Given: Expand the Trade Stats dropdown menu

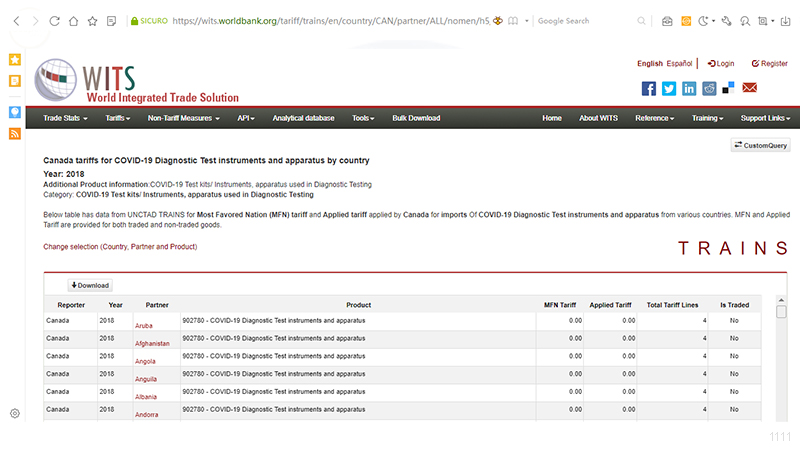Looking at the screenshot, I should [65, 118].
